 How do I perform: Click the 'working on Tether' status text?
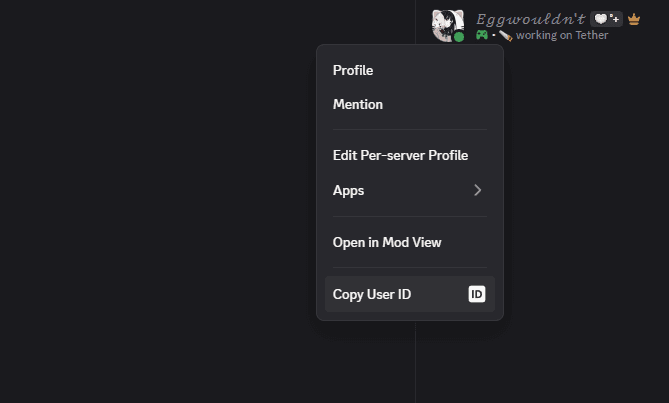[562, 35]
